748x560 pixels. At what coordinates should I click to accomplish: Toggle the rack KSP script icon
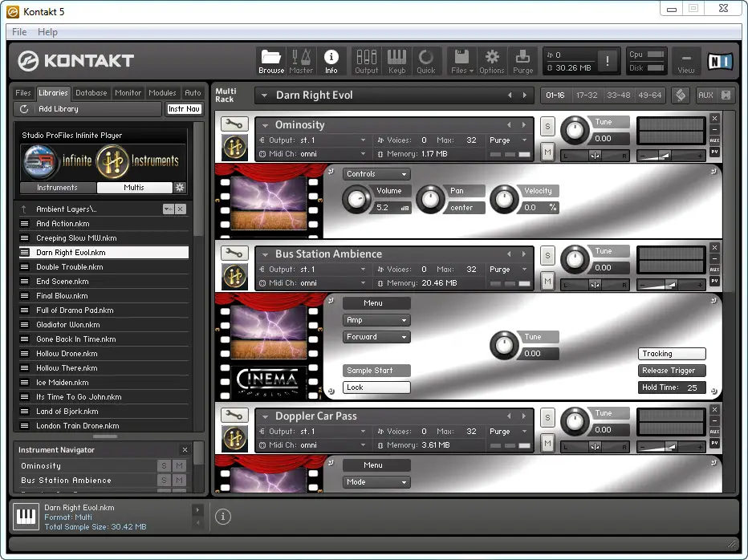[681, 95]
